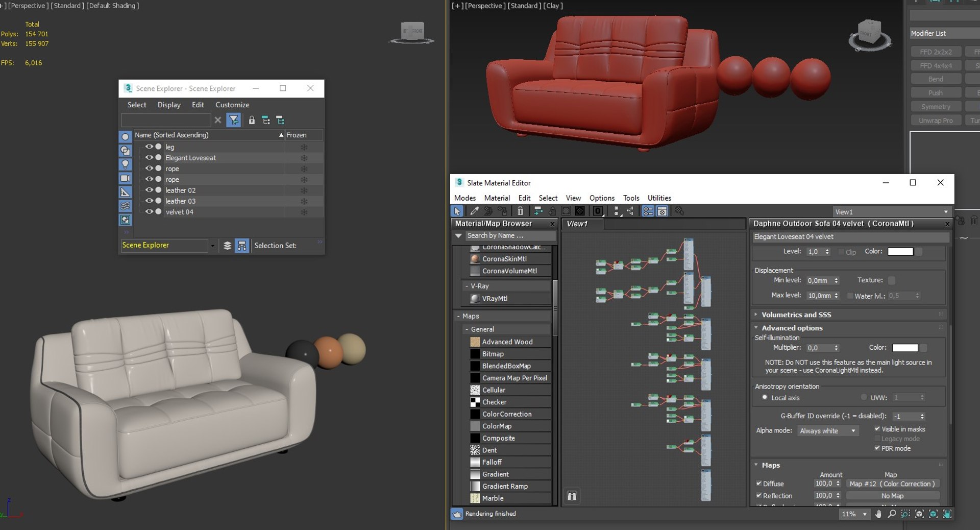Image resolution: width=980 pixels, height=530 pixels.
Task: Select Local axis anisotropy radio button
Action: (x=765, y=397)
